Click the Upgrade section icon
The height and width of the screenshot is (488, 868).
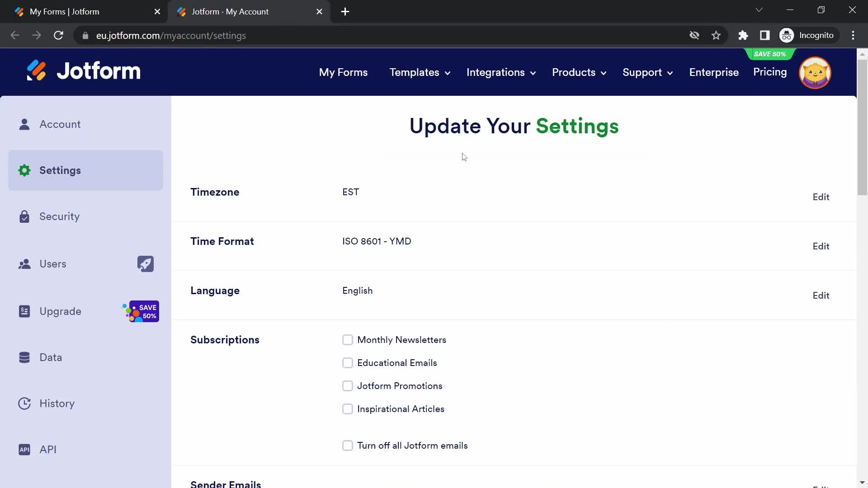point(24,311)
